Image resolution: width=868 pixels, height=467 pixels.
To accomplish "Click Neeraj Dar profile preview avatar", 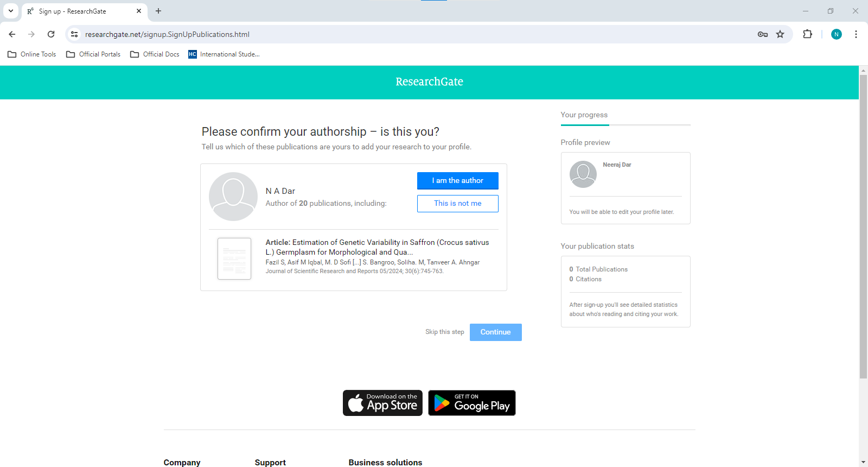I will [583, 174].
